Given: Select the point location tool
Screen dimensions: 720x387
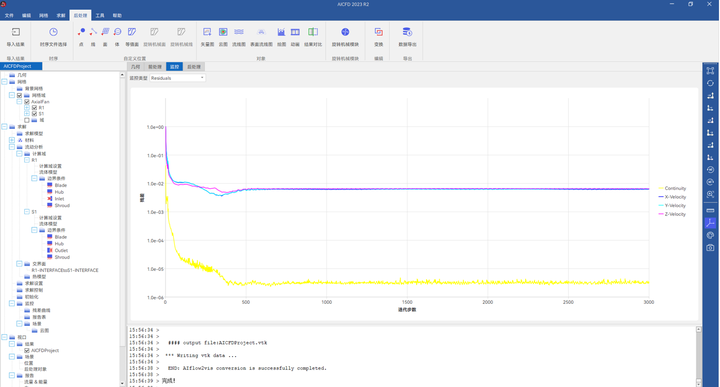Looking at the screenshot, I should 81,32.
